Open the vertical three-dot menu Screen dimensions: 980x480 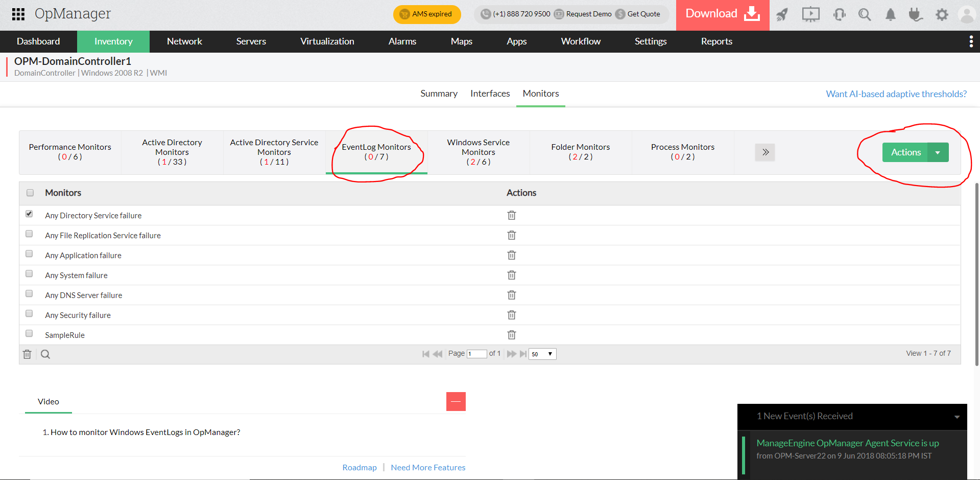pos(971,41)
